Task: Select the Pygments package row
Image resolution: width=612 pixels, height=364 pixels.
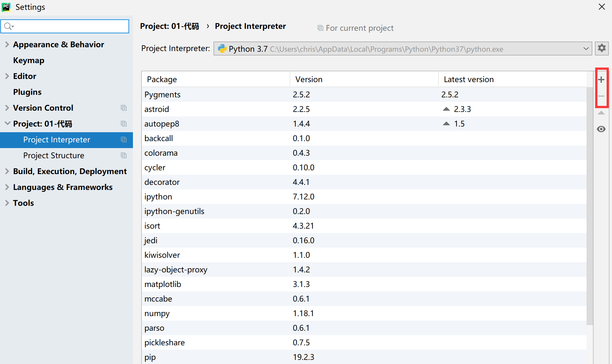Action: click(364, 94)
